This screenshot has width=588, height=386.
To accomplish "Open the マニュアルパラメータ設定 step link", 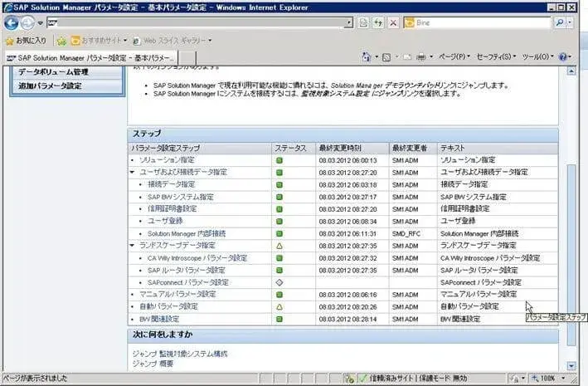I will (177, 295).
